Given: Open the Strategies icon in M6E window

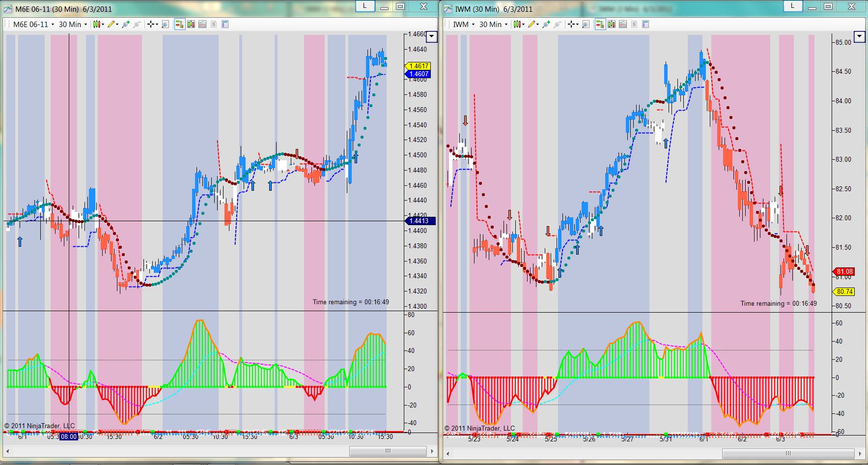Looking at the screenshot, I should [x=214, y=24].
